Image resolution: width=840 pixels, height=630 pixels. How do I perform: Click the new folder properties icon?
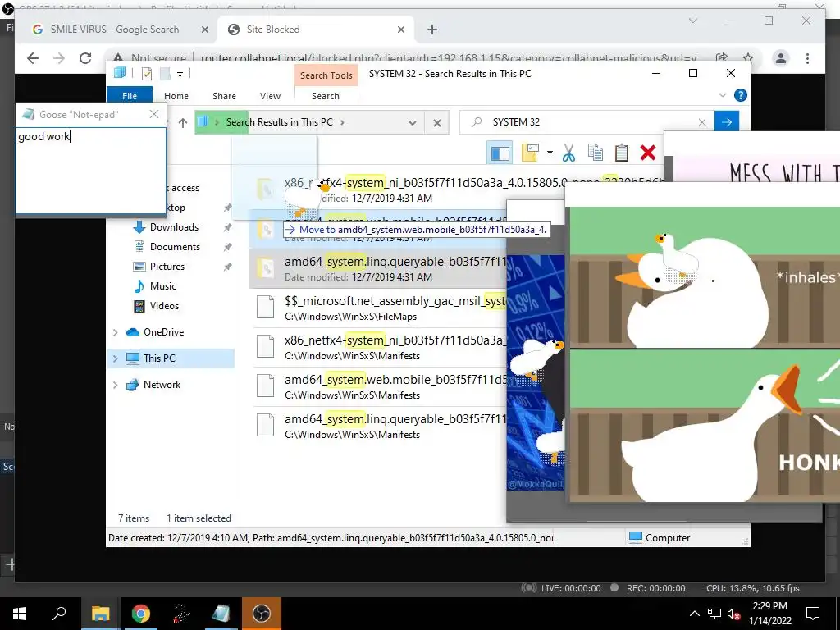coord(530,153)
